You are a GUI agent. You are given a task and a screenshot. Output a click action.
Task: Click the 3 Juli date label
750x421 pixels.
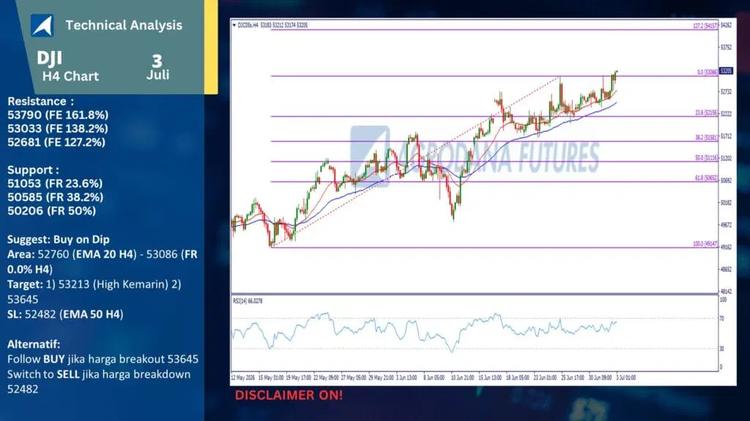pos(158,67)
